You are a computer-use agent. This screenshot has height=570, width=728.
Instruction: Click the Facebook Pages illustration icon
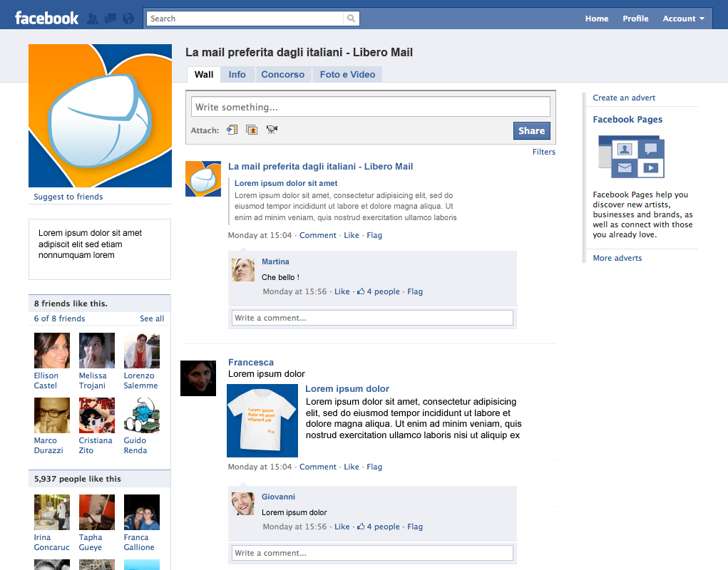(x=632, y=157)
